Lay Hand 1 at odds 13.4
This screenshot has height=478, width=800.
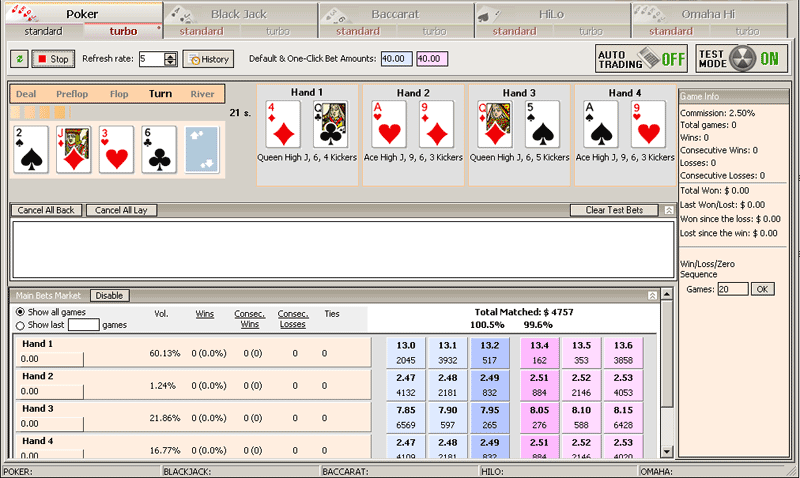click(x=539, y=353)
